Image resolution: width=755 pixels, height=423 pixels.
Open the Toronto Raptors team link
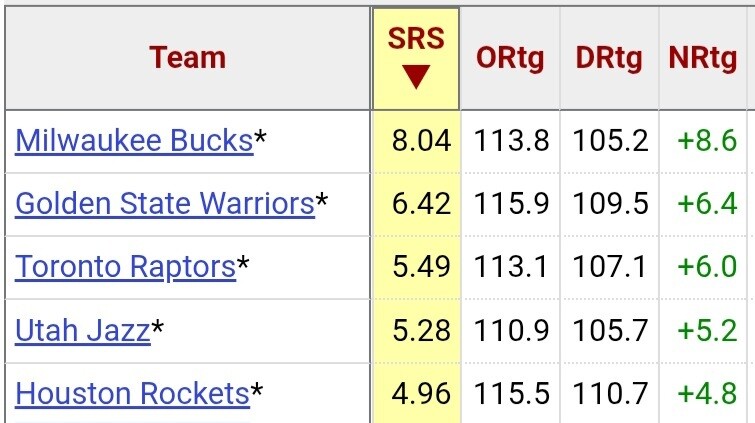click(x=125, y=267)
